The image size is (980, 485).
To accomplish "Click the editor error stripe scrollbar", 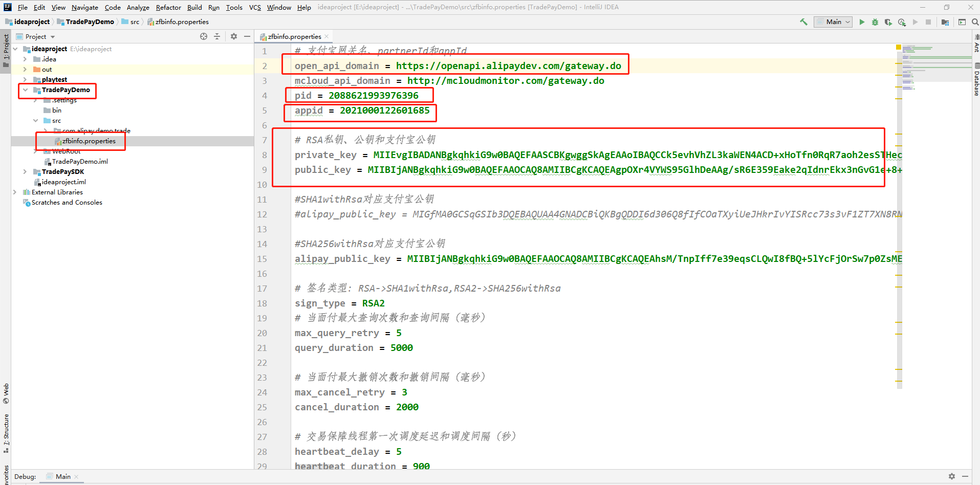I will click(899, 215).
